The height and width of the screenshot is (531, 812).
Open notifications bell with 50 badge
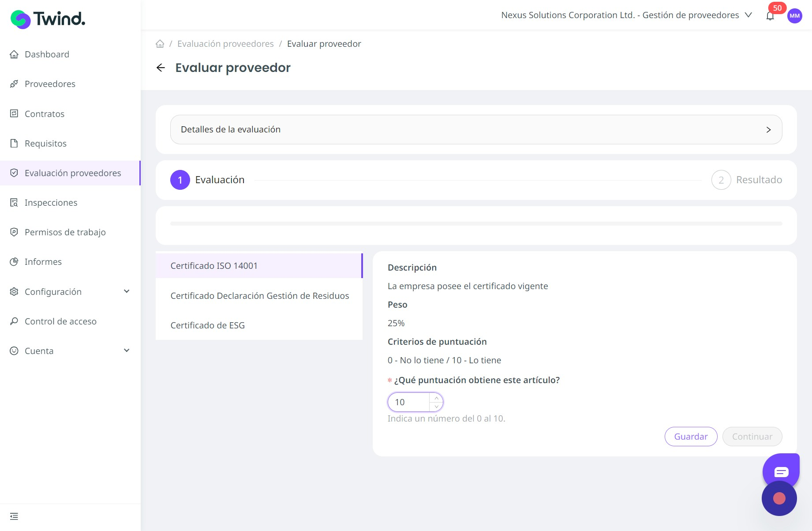(770, 16)
